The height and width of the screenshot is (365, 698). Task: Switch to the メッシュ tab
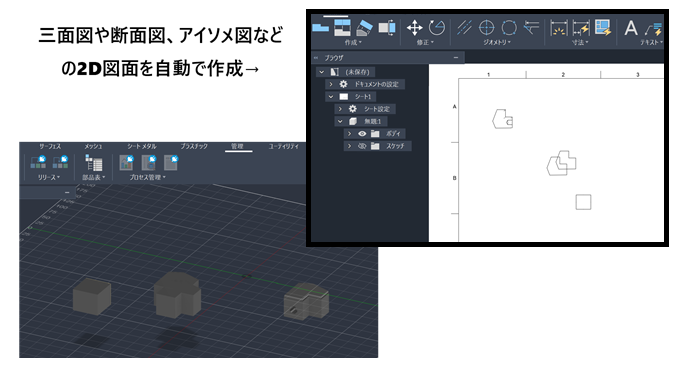coord(93,146)
